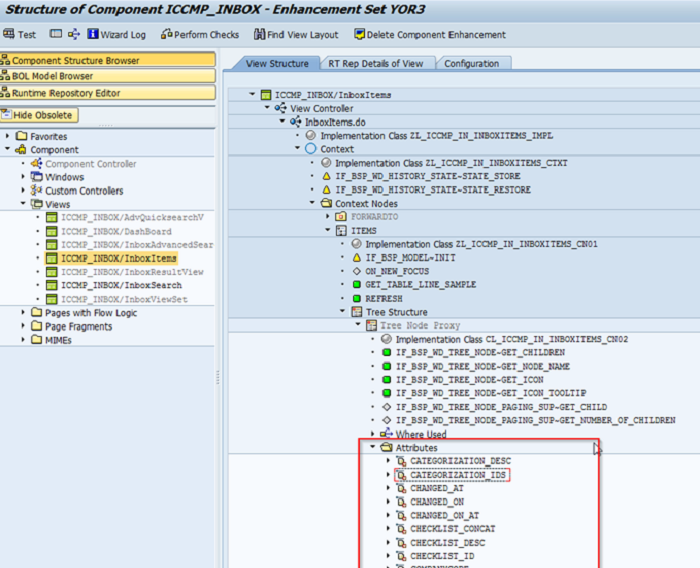Collapse the ITEMS context node
700x568 pixels.
coord(327,230)
